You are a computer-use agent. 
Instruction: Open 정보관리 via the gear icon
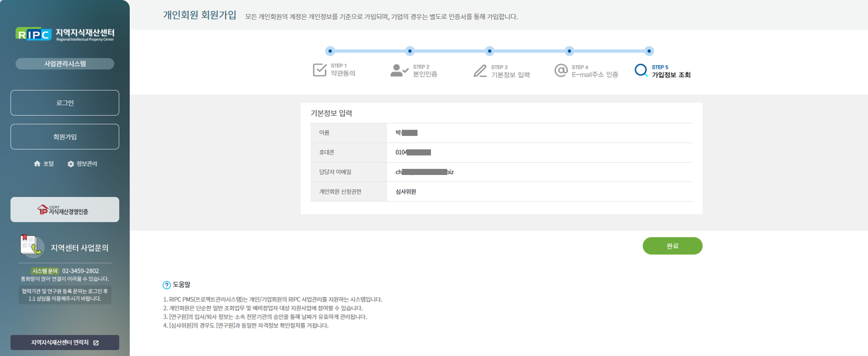point(71,164)
